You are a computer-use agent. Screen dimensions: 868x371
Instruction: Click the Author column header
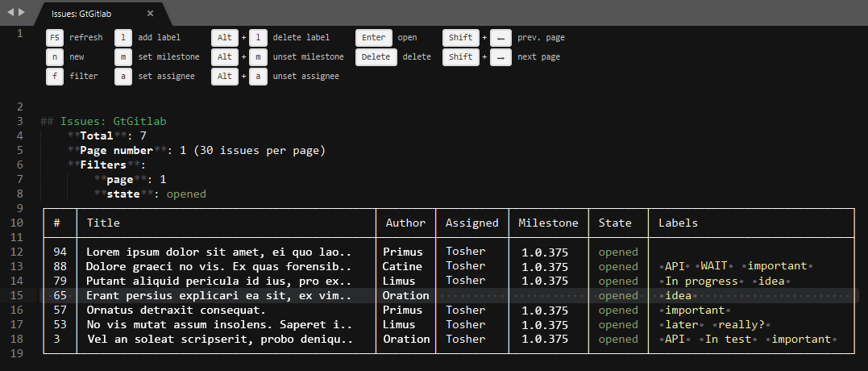405,223
